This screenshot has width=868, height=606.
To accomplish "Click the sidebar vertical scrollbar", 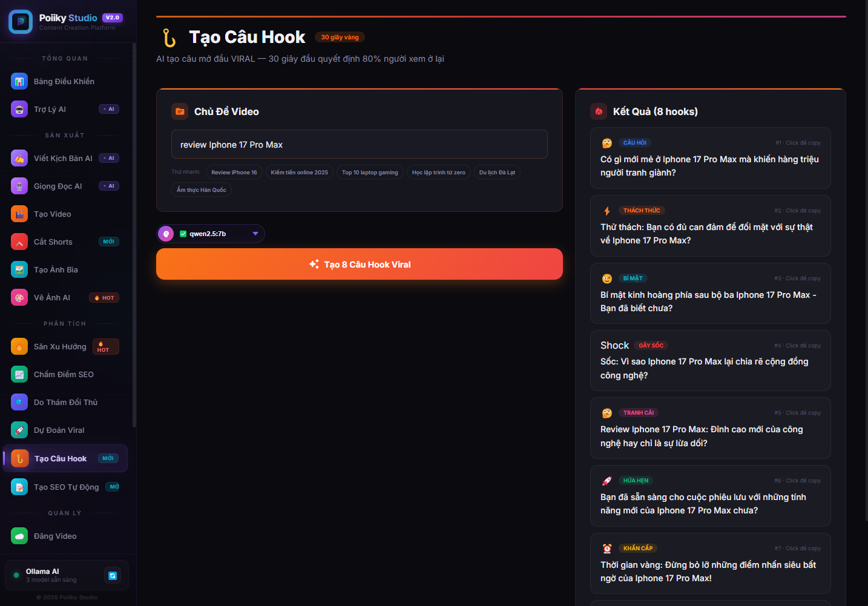I will point(134,242).
